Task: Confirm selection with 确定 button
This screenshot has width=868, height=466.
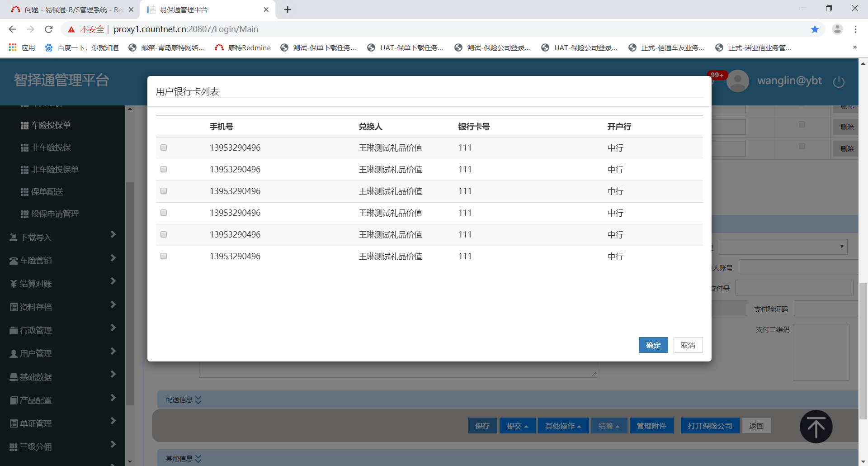Action: 653,345
